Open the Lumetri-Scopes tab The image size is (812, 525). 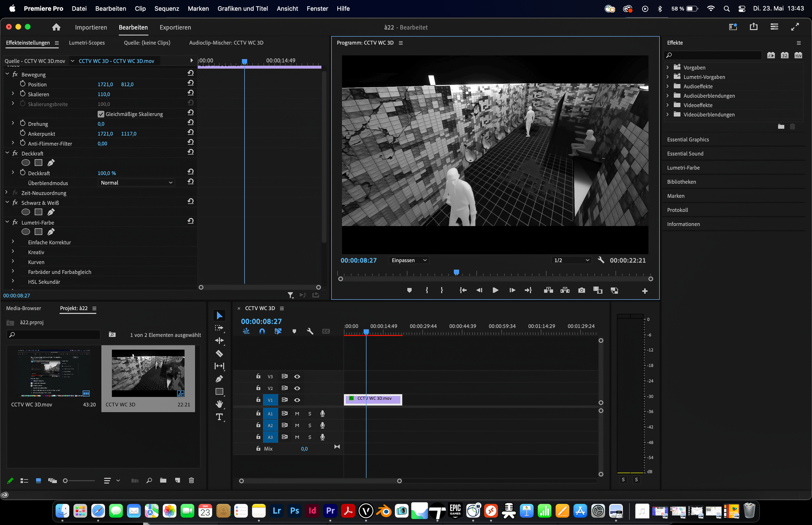point(87,43)
